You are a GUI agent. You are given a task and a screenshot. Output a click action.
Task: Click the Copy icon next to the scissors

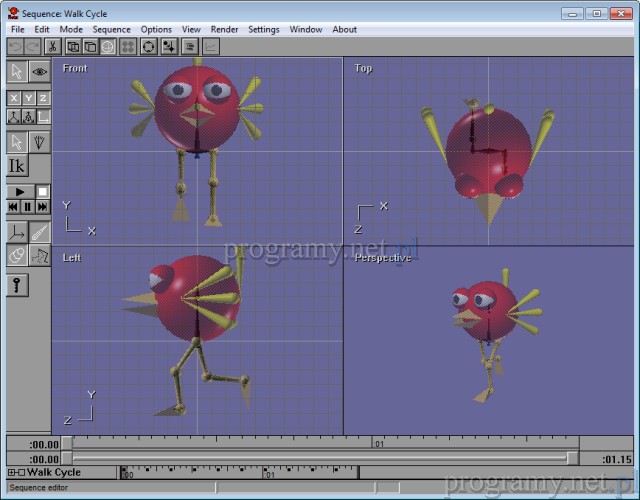73,46
